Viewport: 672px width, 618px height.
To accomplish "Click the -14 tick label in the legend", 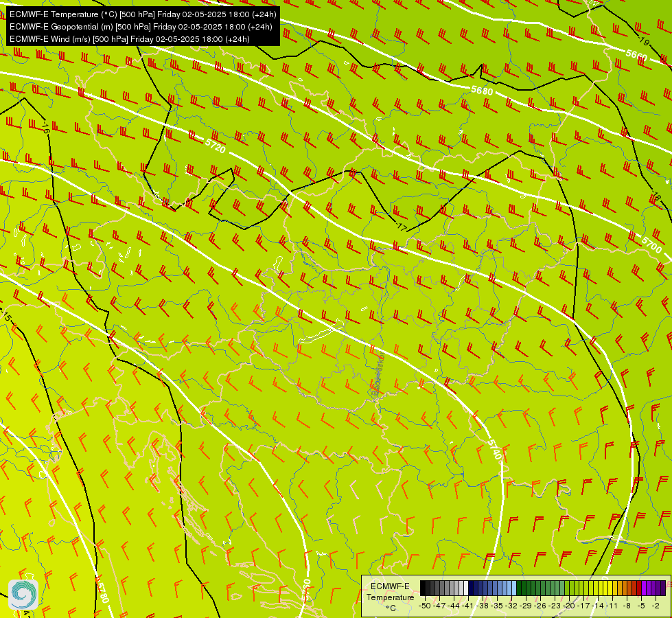I will coord(599,606).
